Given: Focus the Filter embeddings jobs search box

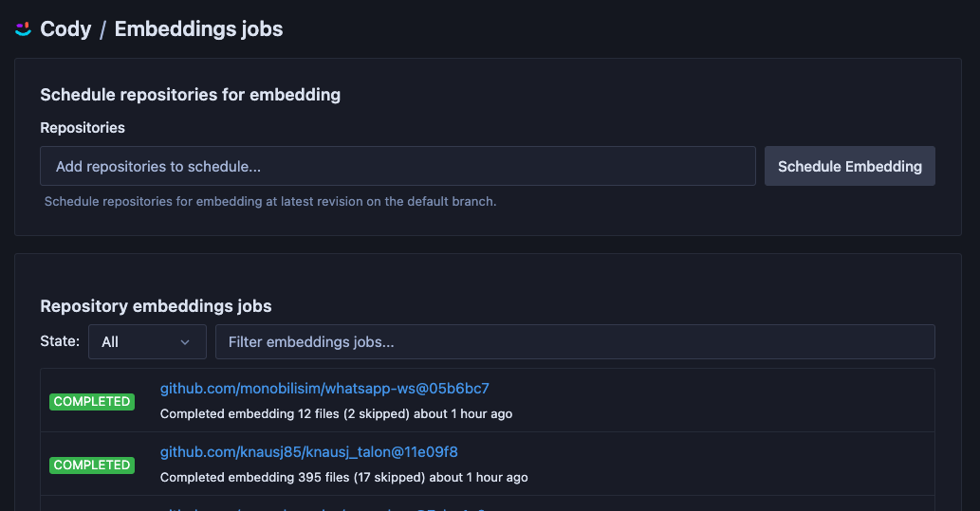Looking at the screenshot, I should pos(575,341).
